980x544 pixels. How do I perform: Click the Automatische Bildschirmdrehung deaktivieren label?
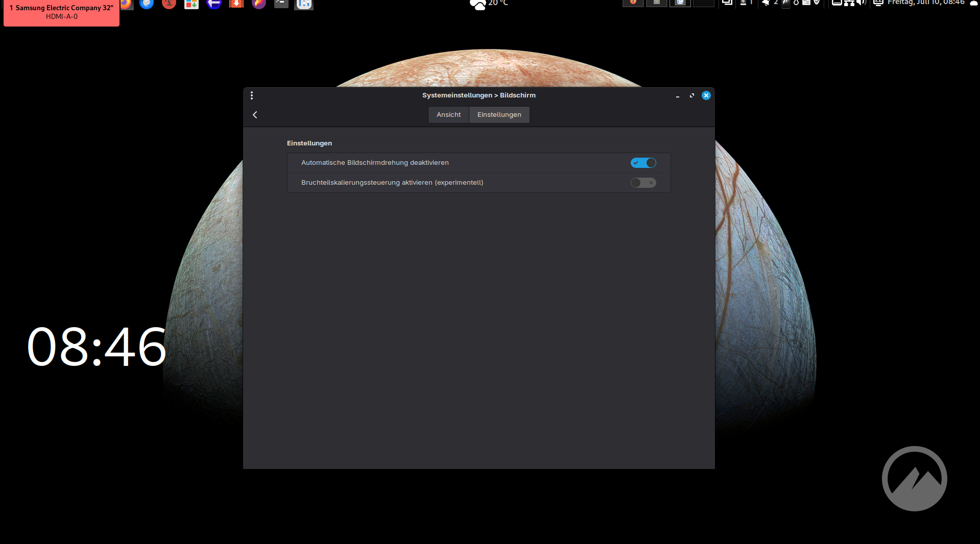tap(375, 163)
